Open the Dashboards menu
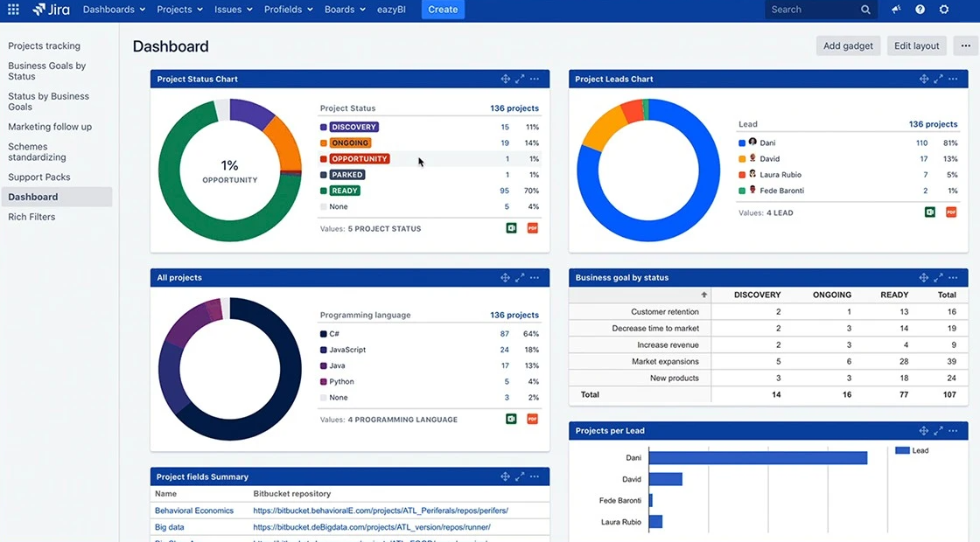This screenshot has height=542, width=980. (113, 10)
